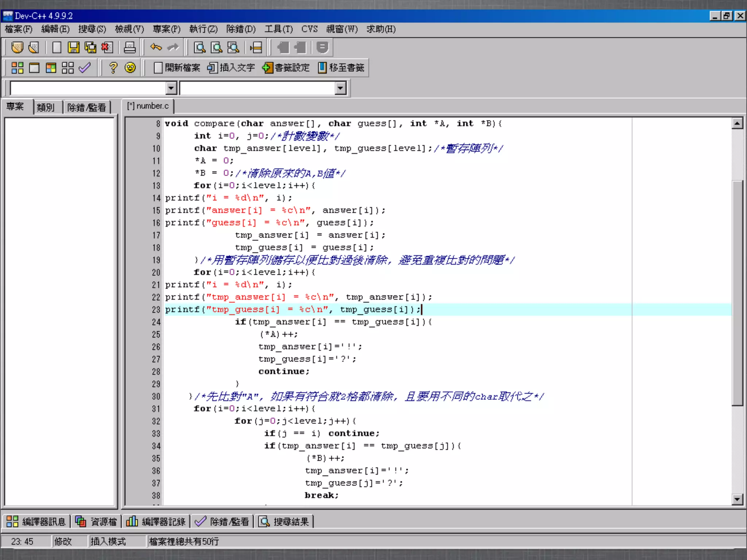This screenshot has height=560, width=747.
Task: Click the question mark Help icon
Action: tap(113, 68)
